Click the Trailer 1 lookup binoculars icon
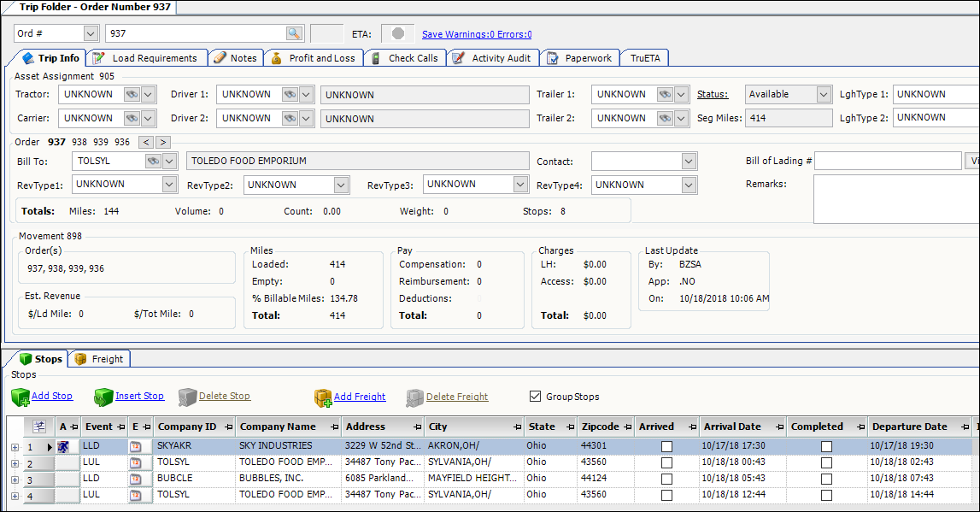 (664, 94)
